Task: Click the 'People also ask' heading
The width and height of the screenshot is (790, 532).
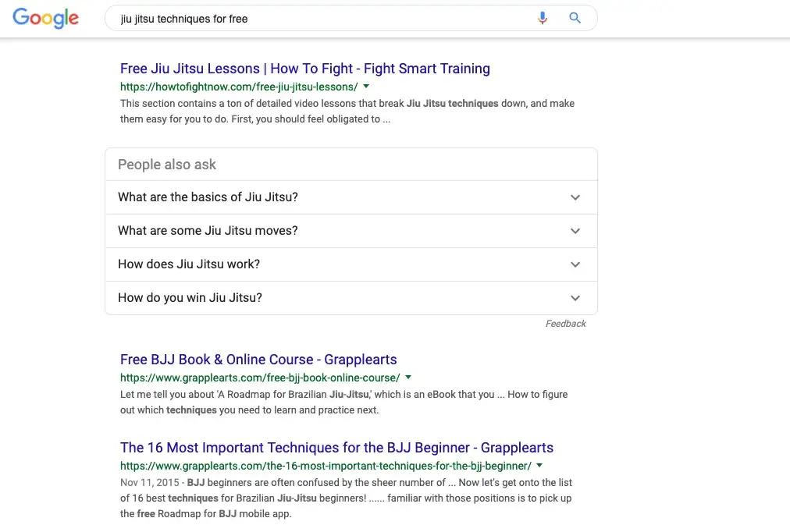Action: tap(167, 165)
